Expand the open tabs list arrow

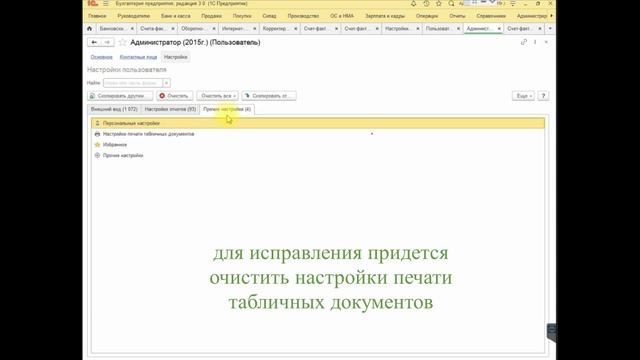tap(550, 29)
